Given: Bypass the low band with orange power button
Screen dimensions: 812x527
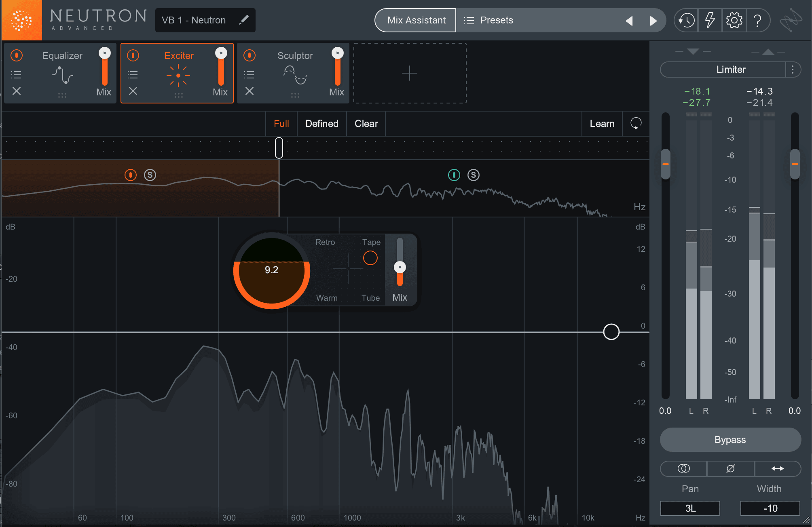Looking at the screenshot, I should point(131,175).
